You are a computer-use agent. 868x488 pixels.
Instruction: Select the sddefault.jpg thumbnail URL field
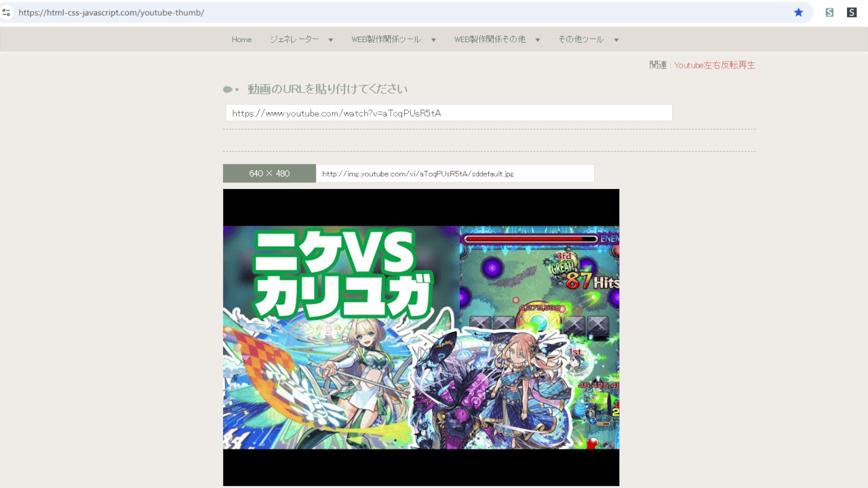pyautogui.click(x=454, y=174)
